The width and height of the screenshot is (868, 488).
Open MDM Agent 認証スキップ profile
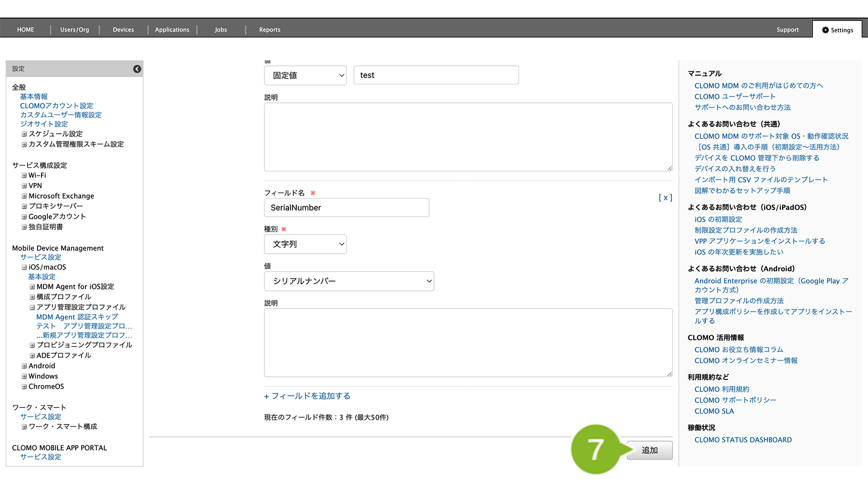[77, 317]
